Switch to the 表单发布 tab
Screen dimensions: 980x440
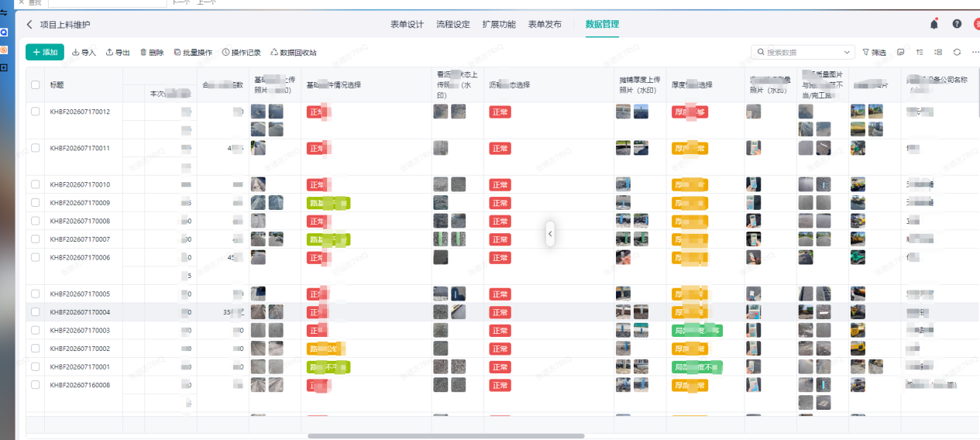coord(545,24)
